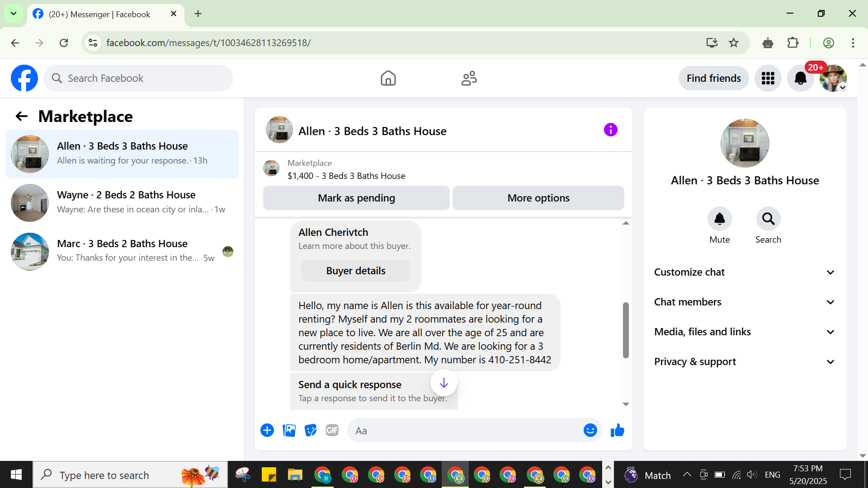Screen dimensions: 868x488
Task: Open the emoji picker in message box
Action: pyautogui.click(x=590, y=431)
